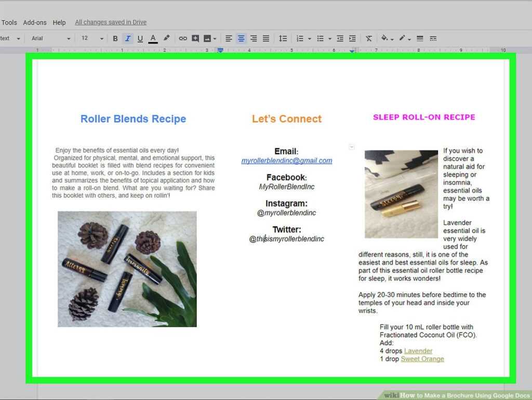
Task: Expand the numbered list options arrow
Action: click(x=309, y=38)
